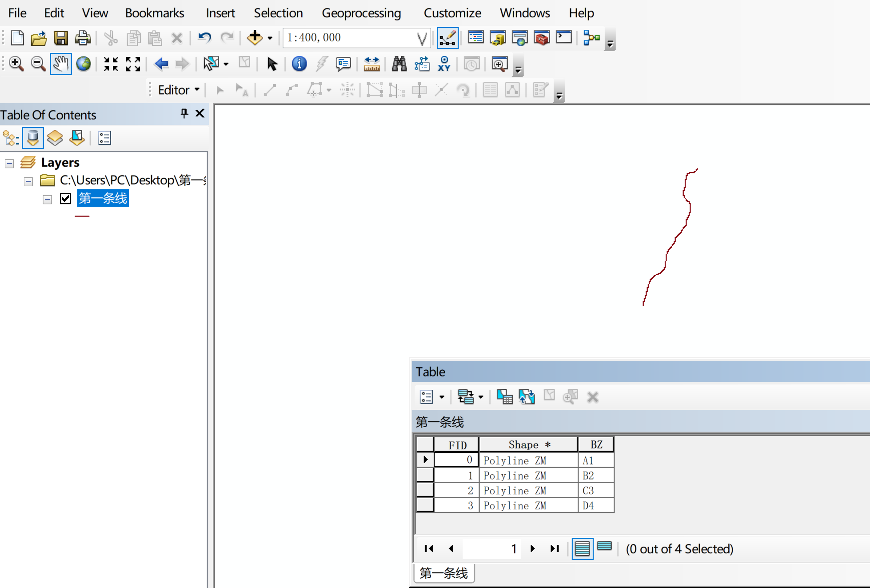This screenshot has width=870, height=588.
Task: Click Go To XY tool
Action: click(443, 64)
